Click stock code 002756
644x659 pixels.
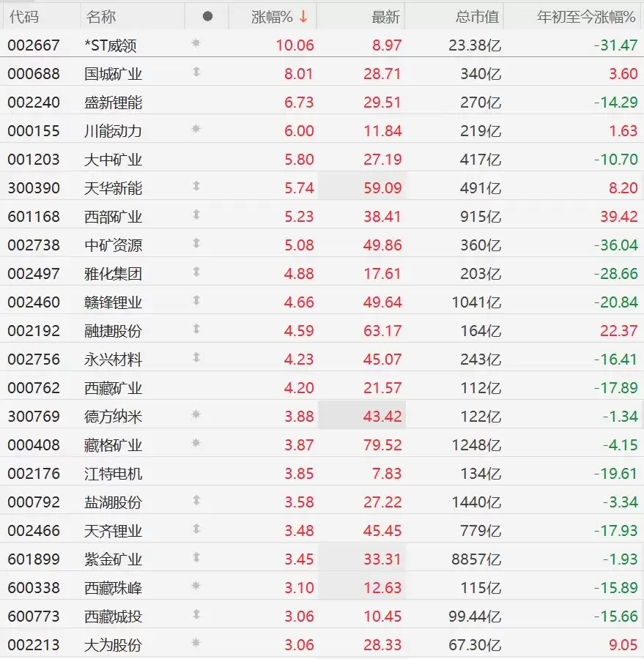coord(34,360)
